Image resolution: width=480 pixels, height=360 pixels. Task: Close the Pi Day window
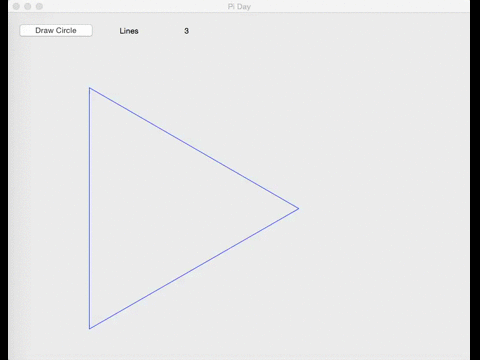click(x=16, y=6)
